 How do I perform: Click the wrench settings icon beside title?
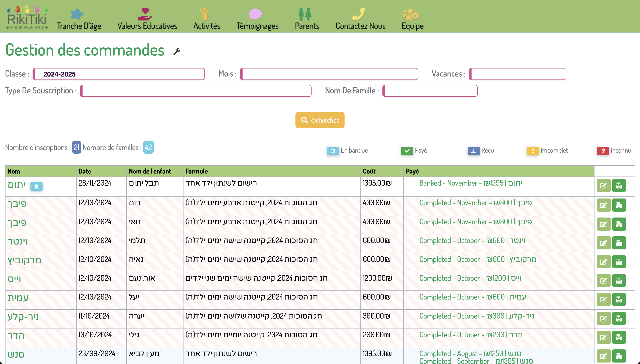[177, 51]
